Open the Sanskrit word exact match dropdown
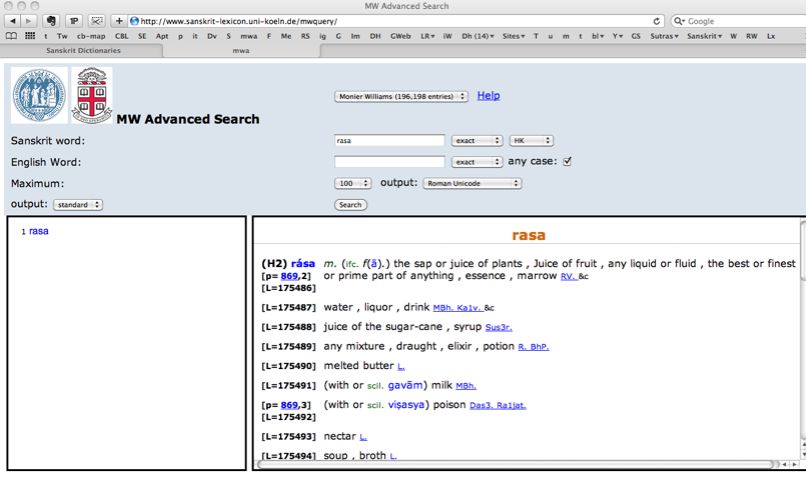The image size is (806, 487). (477, 140)
